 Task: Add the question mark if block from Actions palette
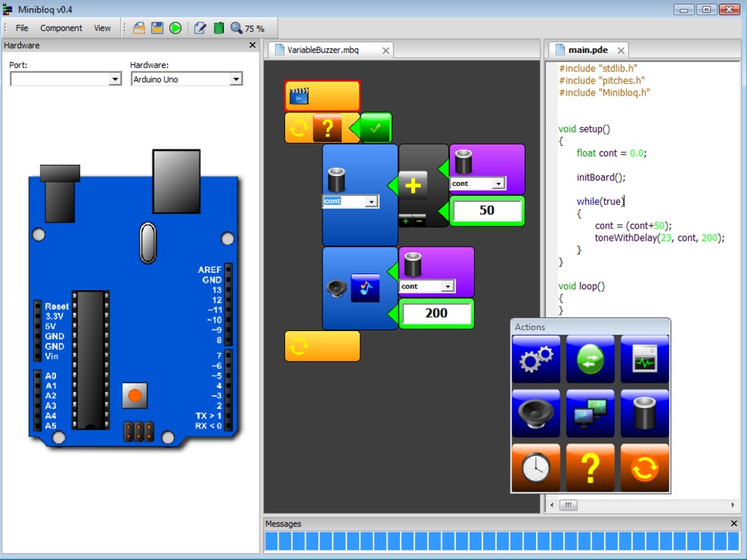pyautogui.click(x=590, y=467)
